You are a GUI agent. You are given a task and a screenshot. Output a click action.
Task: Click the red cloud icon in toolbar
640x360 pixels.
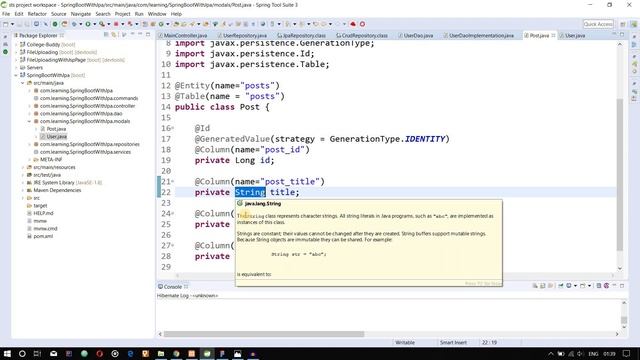coord(353,24)
